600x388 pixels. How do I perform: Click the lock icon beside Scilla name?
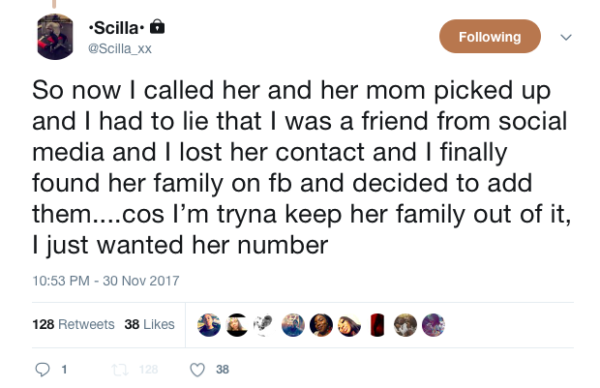tap(157, 27)
